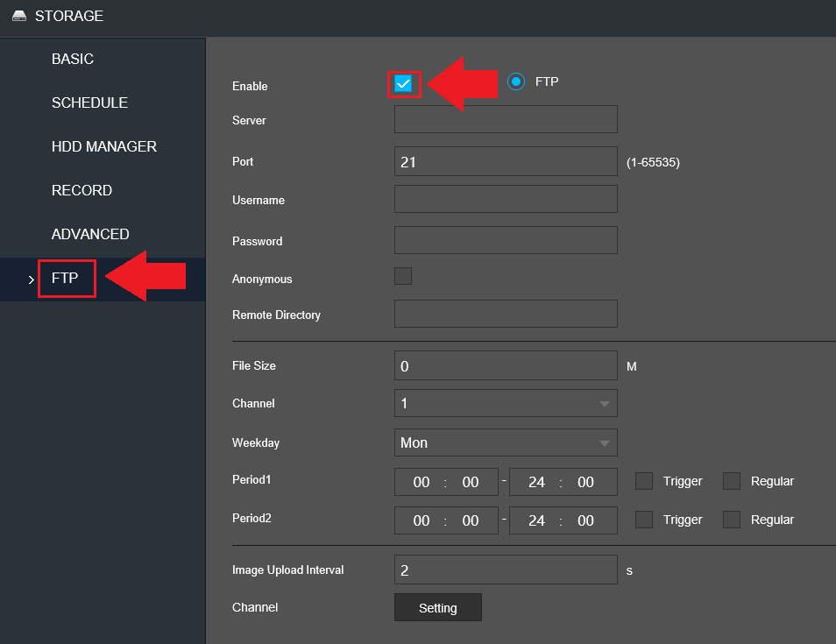Enable Regular for Period1
The image size is (836, 644).
[732, 481]
